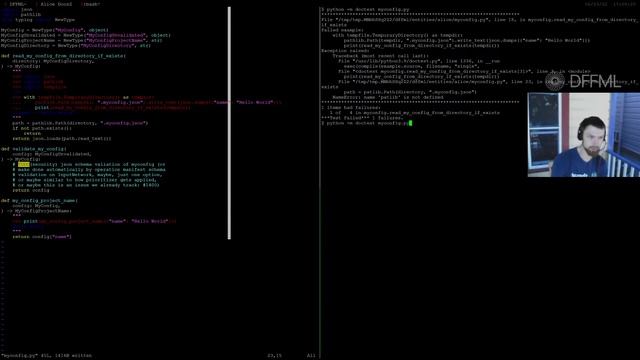The width and height of the screenshot is (640, 360).
Task: Click the 'All' scroll indicator in vim status line
Action: (311, 356)
